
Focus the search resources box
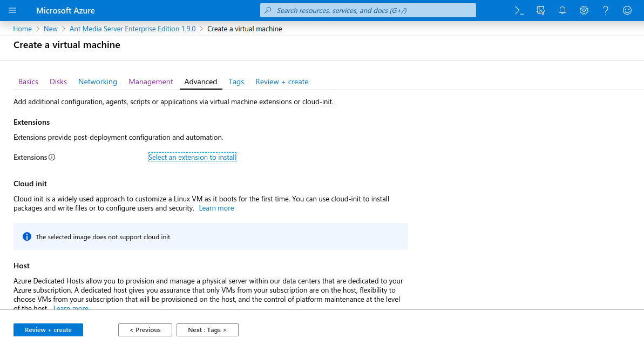coord(368,10)
